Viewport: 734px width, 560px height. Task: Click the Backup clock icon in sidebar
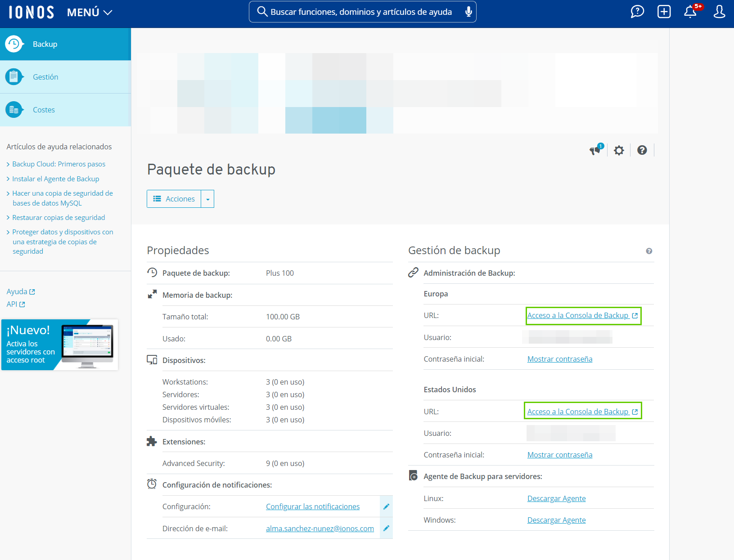[x=14, y=44]
